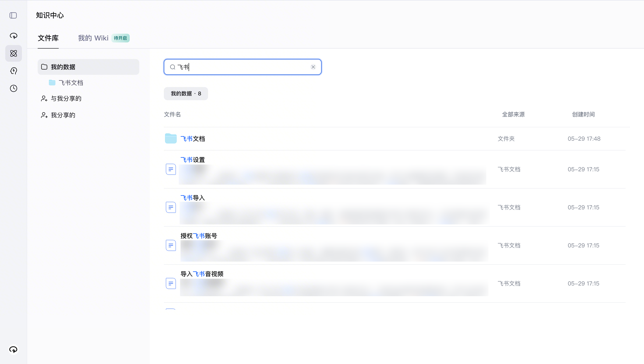Switch to the 文件库 tab
The image size is (644, 364).
48,38
